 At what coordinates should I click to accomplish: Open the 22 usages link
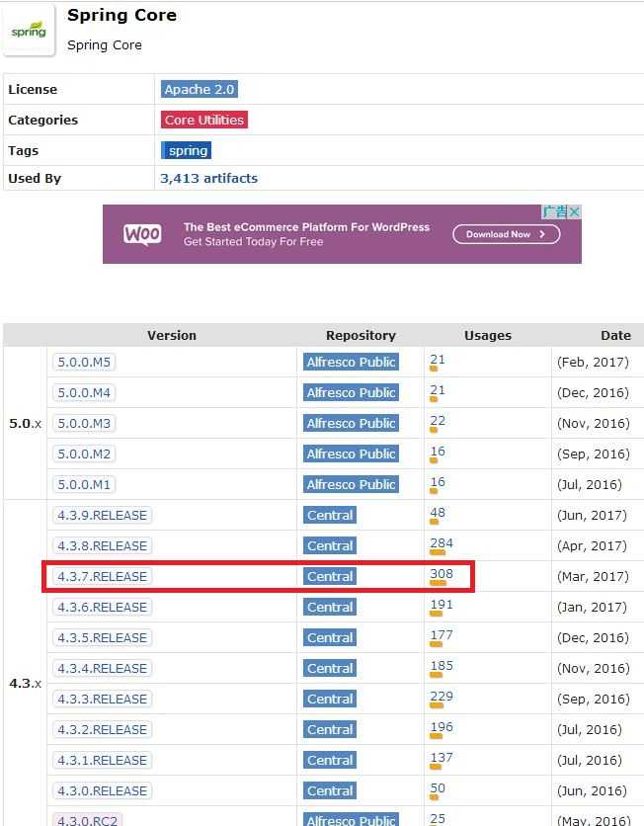(x=438, y=420)
